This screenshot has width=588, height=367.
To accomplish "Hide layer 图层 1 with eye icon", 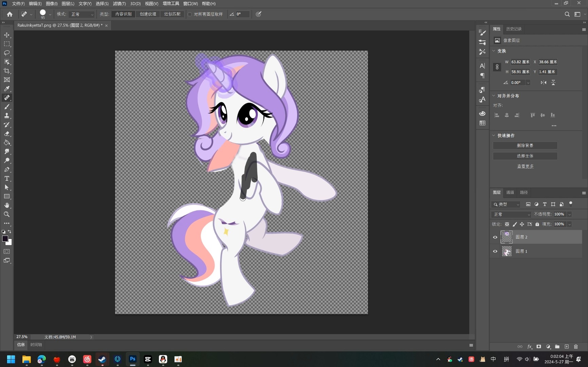I will coord(495,251).
